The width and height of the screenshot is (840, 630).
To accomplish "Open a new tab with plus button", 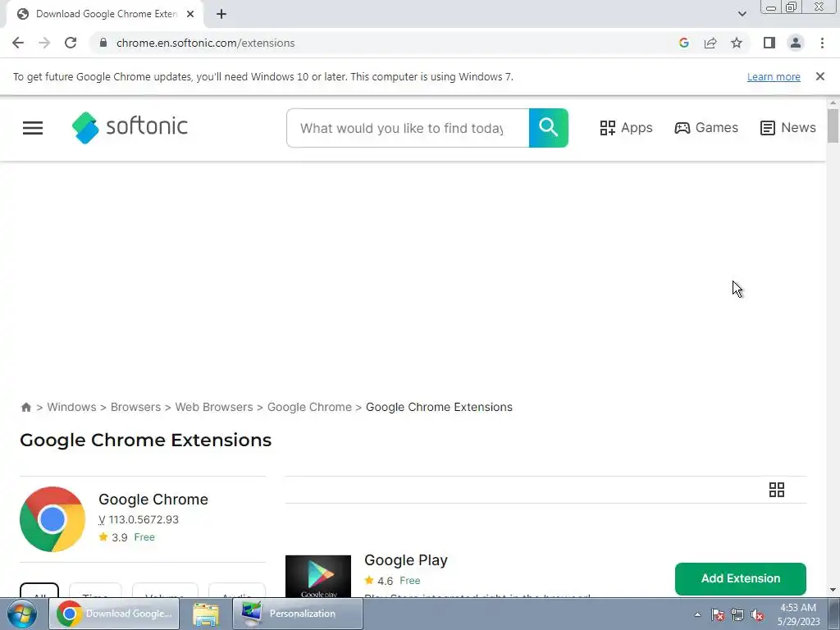I will point(221,14).
